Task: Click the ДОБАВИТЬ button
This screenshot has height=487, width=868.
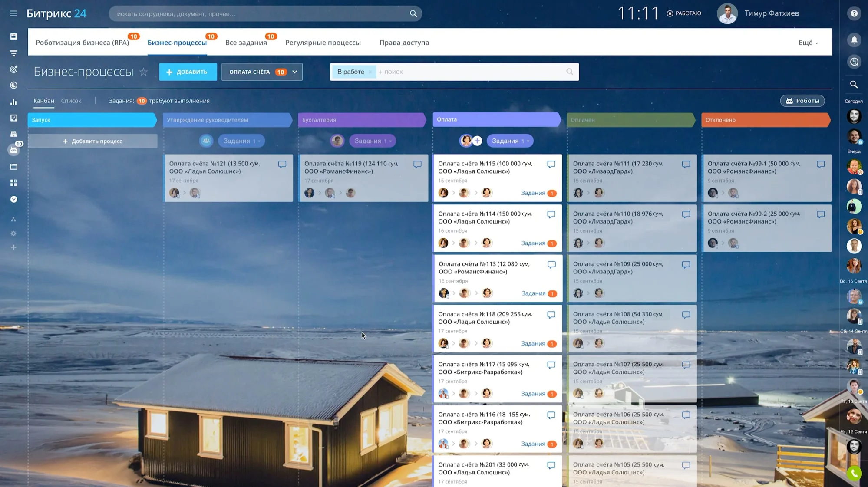Action: pos(188,72)
